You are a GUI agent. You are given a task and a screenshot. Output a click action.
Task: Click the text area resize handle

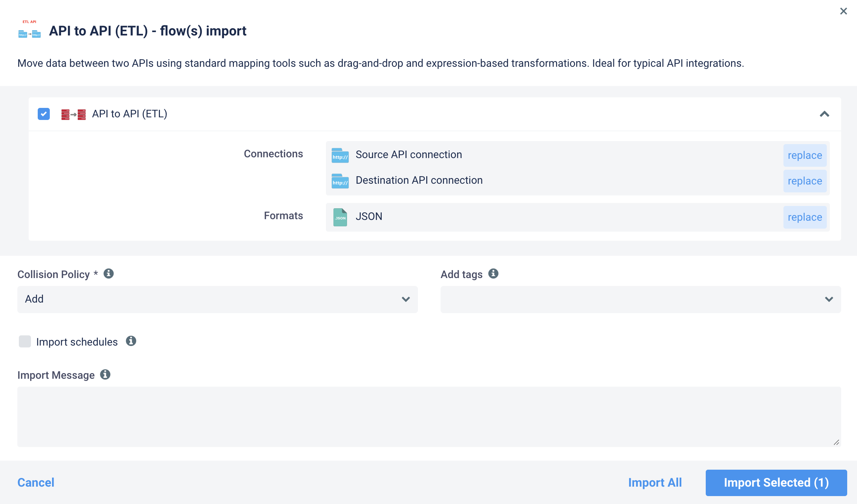point(836,442)
